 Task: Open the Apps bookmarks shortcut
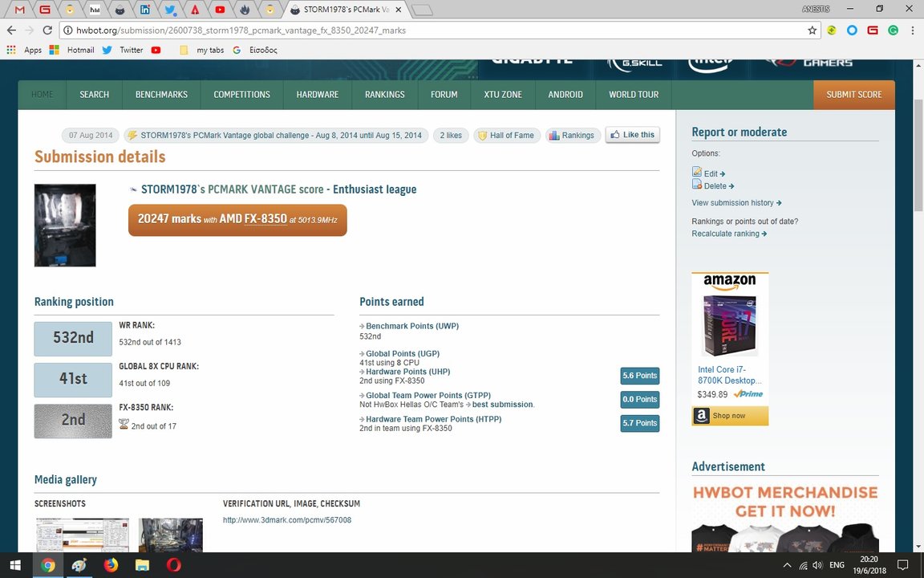[24, 50]
